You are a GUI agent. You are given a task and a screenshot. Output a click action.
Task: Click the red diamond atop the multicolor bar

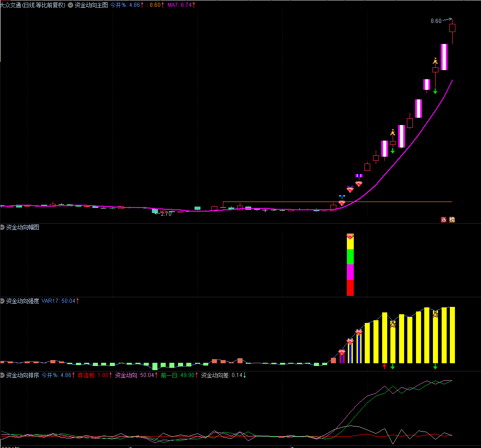tap(350, 237)
